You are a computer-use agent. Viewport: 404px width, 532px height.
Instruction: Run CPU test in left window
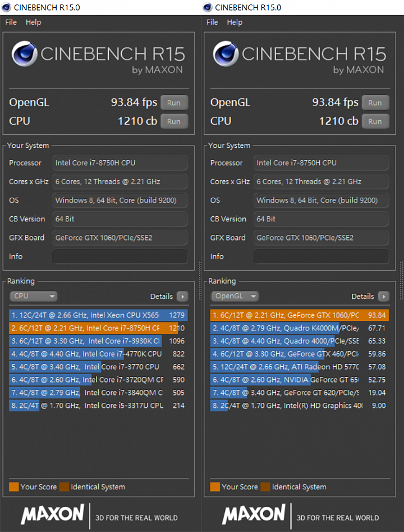(x=174, y=121)
